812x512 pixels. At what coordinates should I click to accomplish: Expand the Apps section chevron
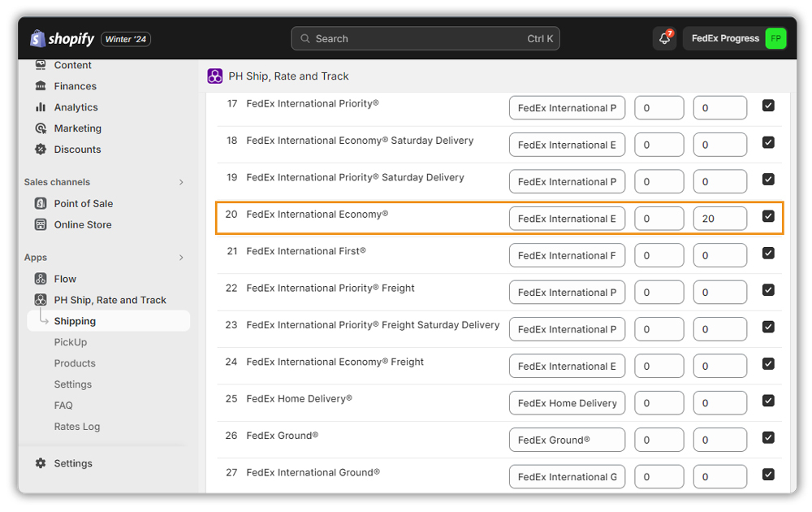tap(181, 258)
